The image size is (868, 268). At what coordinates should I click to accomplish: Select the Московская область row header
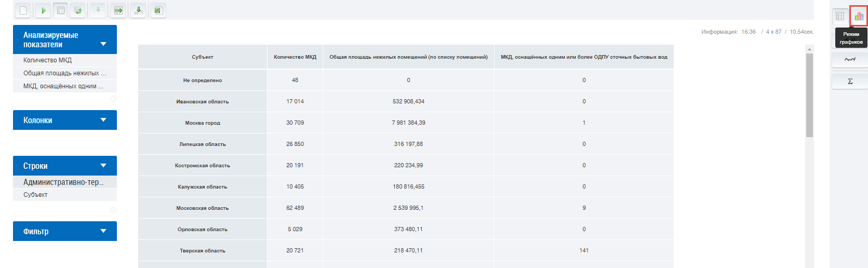[x=203, y=208]
